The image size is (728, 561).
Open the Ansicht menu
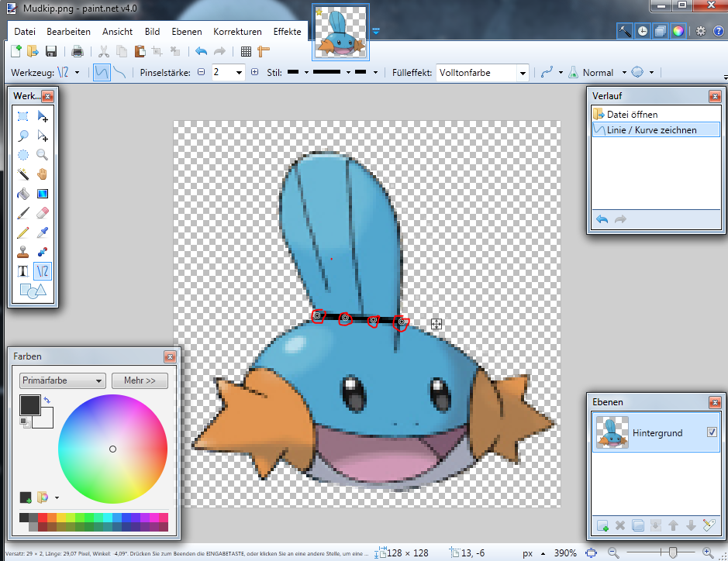tap(118, 32)
